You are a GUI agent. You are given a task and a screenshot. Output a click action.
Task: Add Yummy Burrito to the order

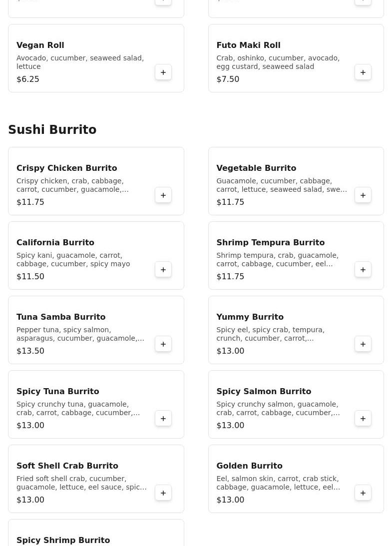pos(363,344)
